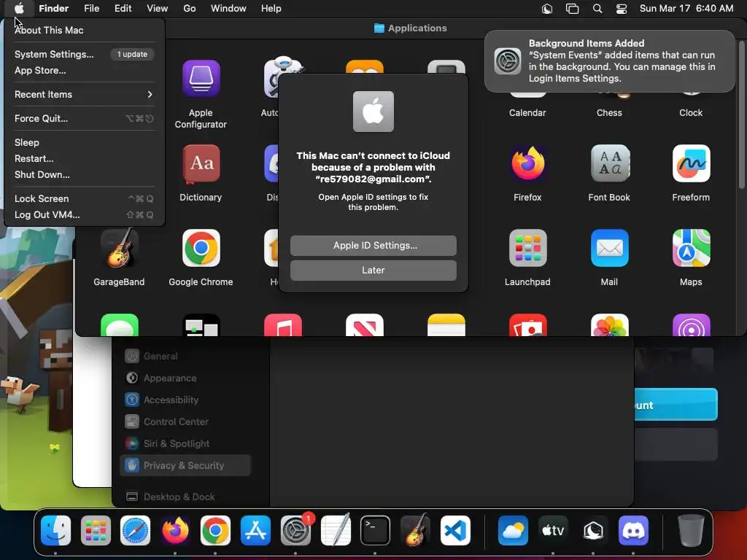Select Privacy & Security in sidebar
The image size is (747, 560).
click(185, 466)
